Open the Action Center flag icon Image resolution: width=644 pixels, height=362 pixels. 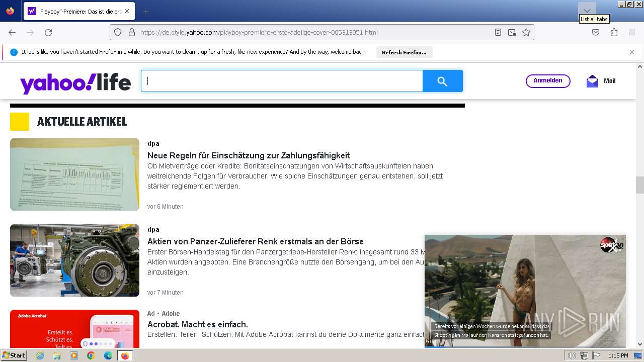point(596,355)
